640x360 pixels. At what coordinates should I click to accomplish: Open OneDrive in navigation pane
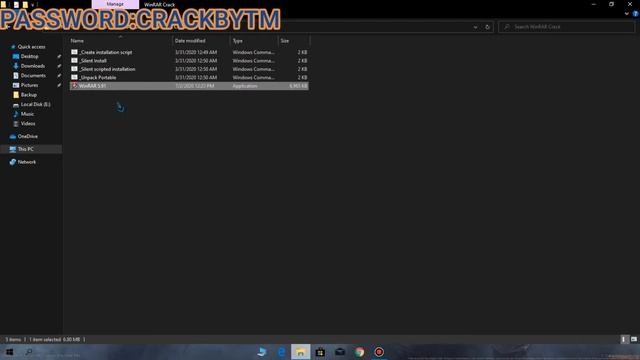coord(27,136)
